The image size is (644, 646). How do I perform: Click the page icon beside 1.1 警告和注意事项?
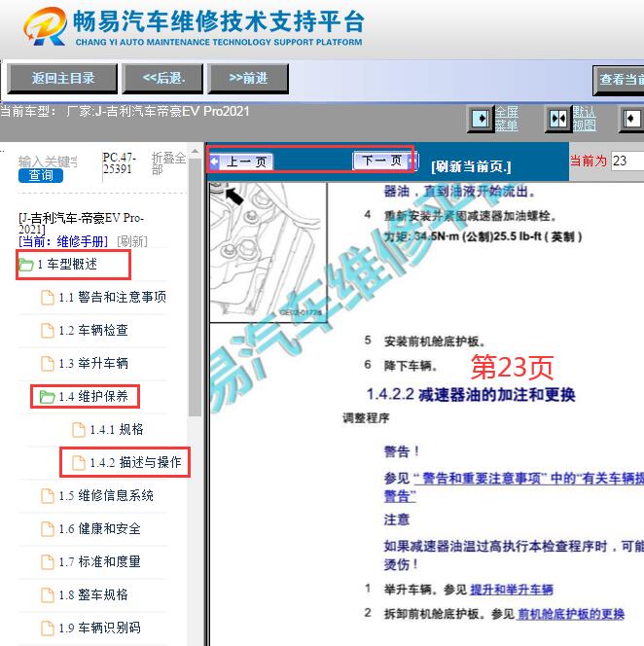pos(48,298)
